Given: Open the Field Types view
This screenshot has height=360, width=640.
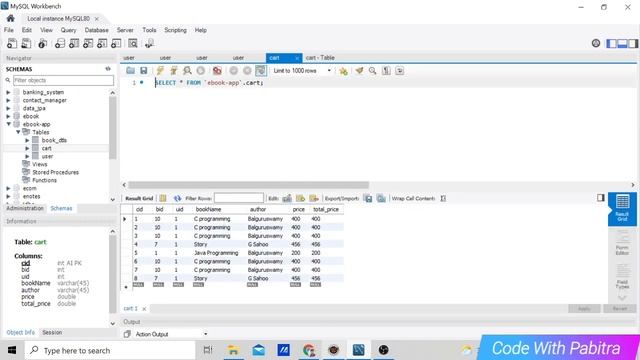Looking at the screenshot, I should pyautogui.click(x=622, y=277).
